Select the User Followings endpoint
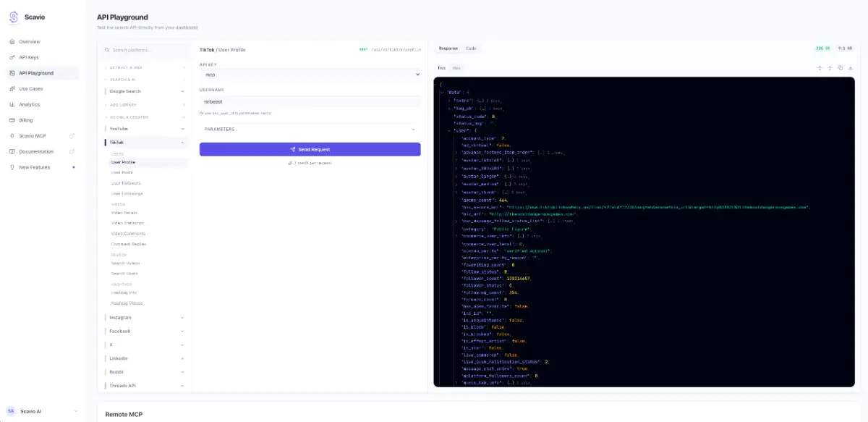This screenshot has height=422, width=868. 147,193
